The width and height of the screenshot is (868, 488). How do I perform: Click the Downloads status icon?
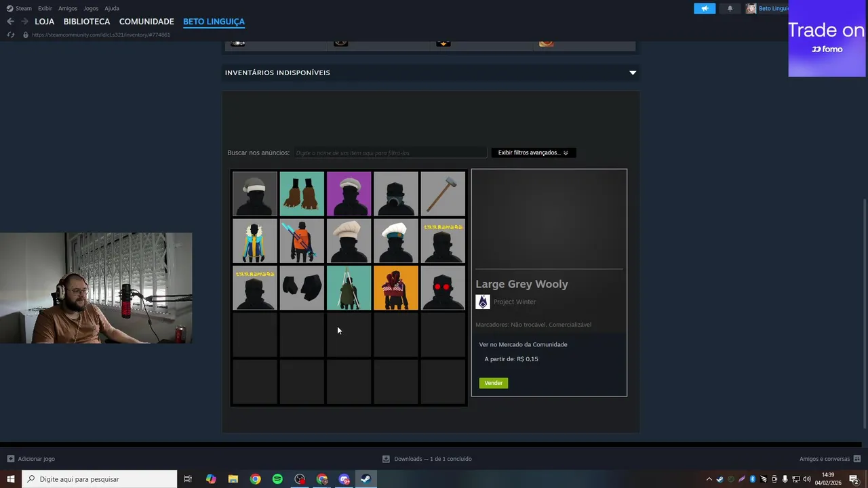[x=386, y=459]
